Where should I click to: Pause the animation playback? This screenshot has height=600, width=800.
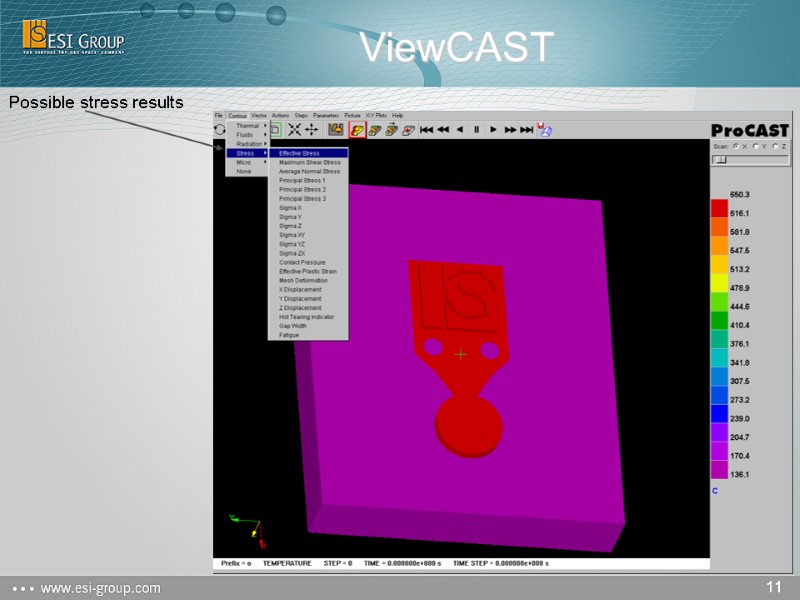(x=477, y=128)
